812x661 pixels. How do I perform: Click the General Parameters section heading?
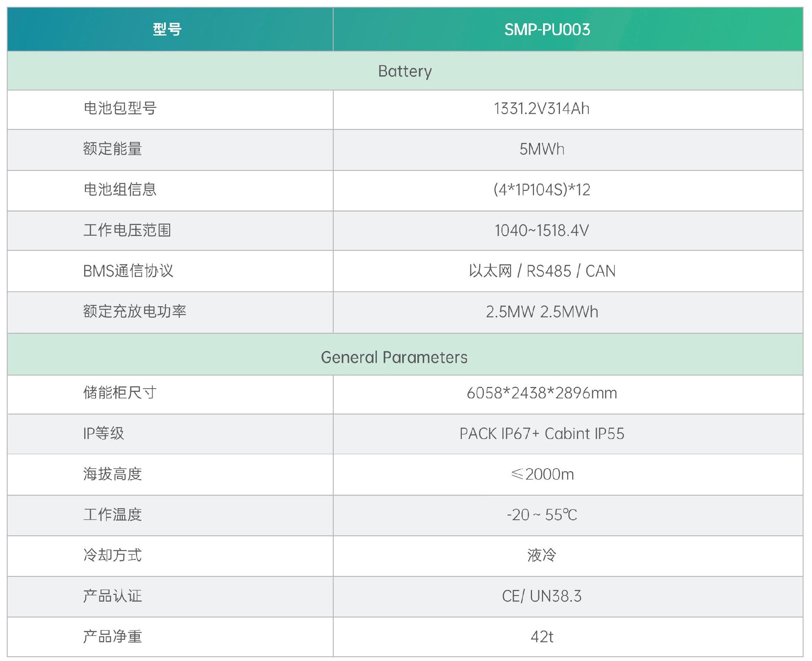[x=394, y=357]
